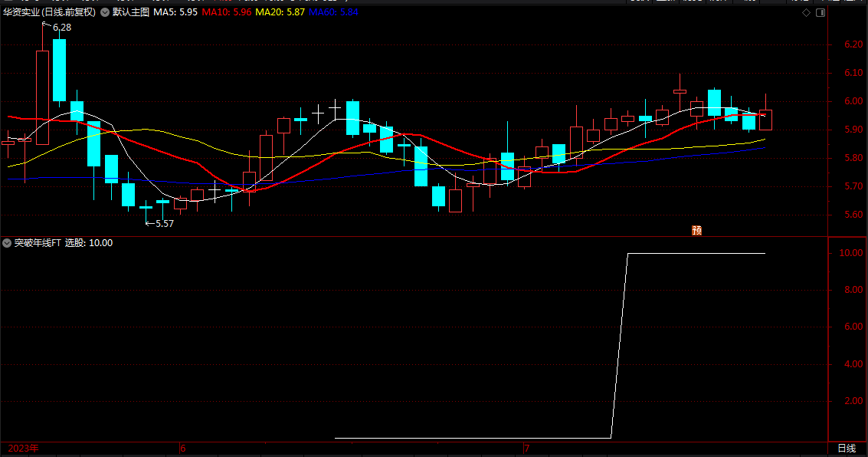Screen dimensions: 868x457
Task: Select the MA5: 5.95 indicator label
Action: coord(175,12)
